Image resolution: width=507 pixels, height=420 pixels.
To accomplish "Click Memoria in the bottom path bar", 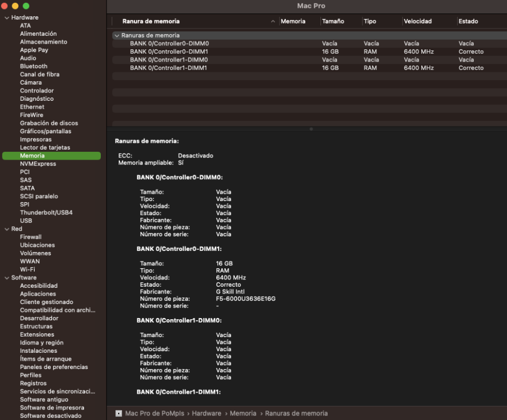I will point(243,413).
